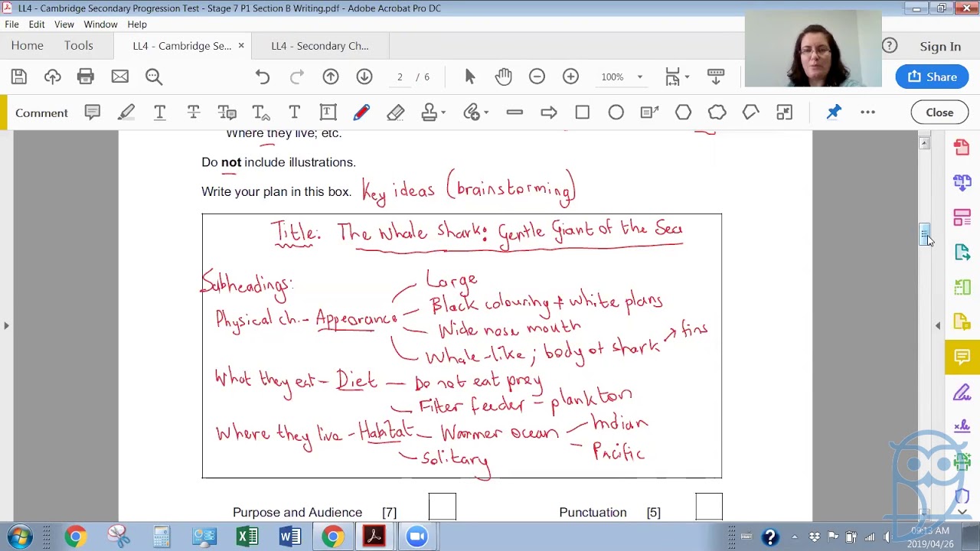The height and width of the screenshot is (551, 980).
Task: Open Fill & Sign tool in right pane
Action: coord(962,393)
